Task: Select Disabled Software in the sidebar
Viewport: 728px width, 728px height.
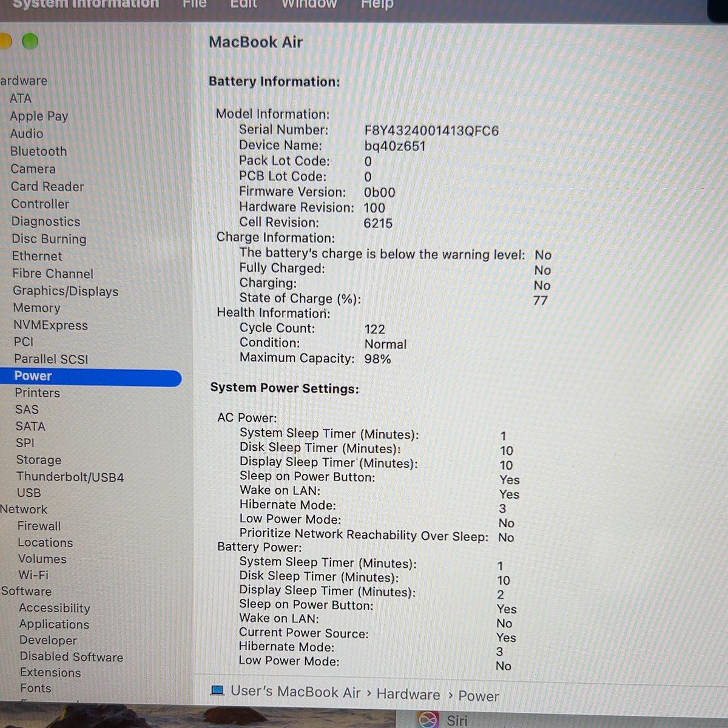Action: point(72,657)
